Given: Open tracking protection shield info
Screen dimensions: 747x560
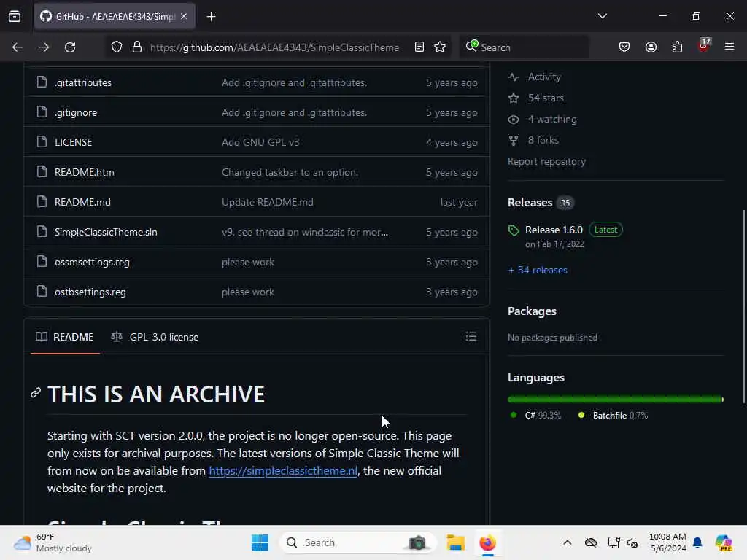Looking at the screenshot, I should [x=117, y=47].
